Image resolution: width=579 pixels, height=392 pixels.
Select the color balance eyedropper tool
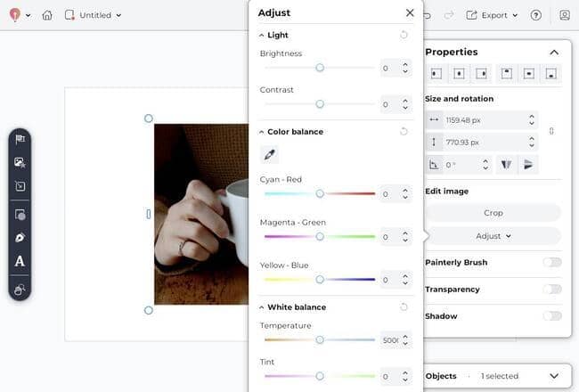click(x=269, y=154)
